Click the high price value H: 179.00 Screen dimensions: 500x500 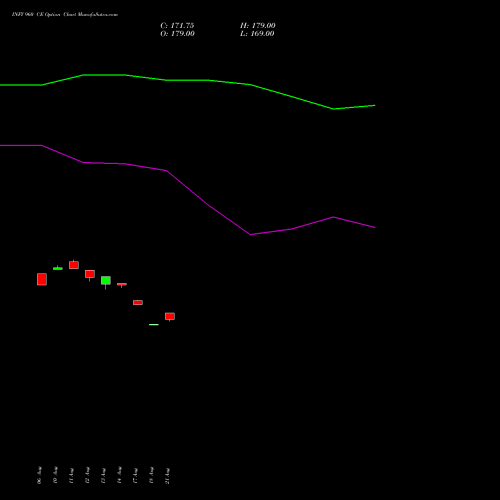coord(258,26)
